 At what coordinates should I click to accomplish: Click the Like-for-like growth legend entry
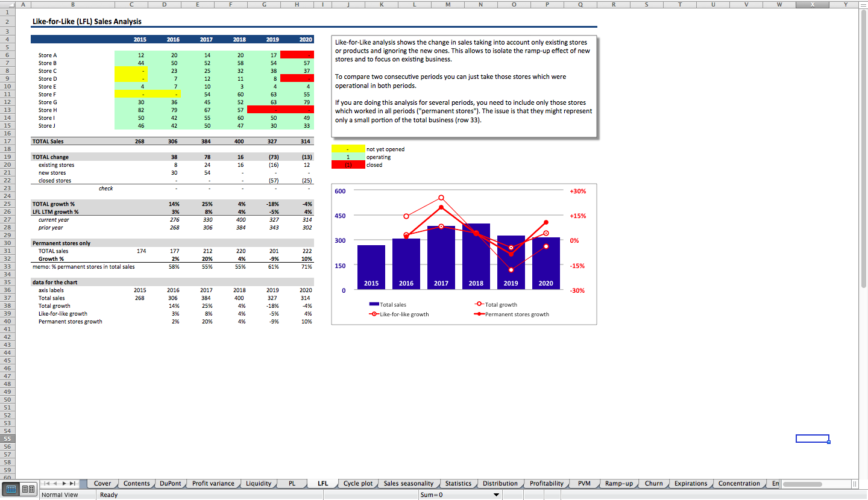click(x=399, y=314)
